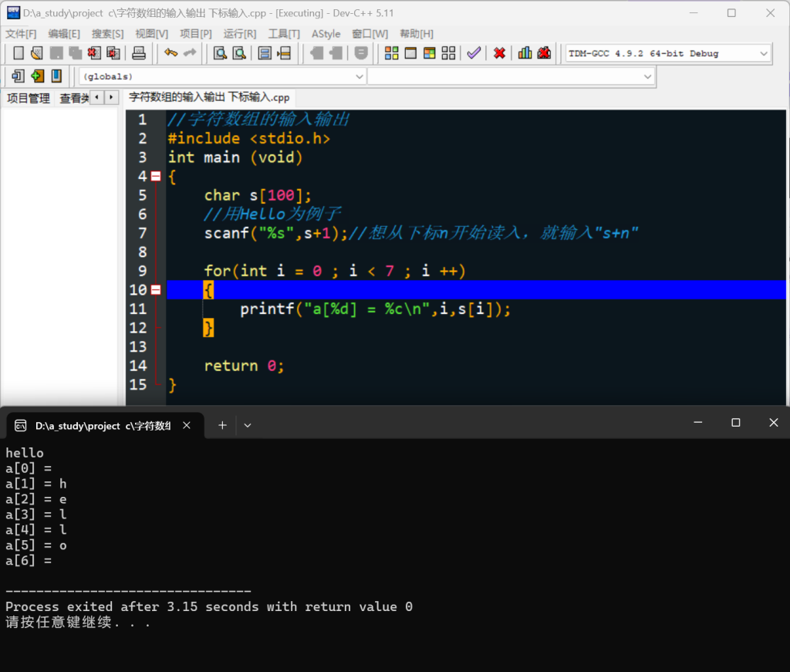Viewport: 790px width, 672px height.
Task: Click the New source file icon
Action: pos(19,53)
